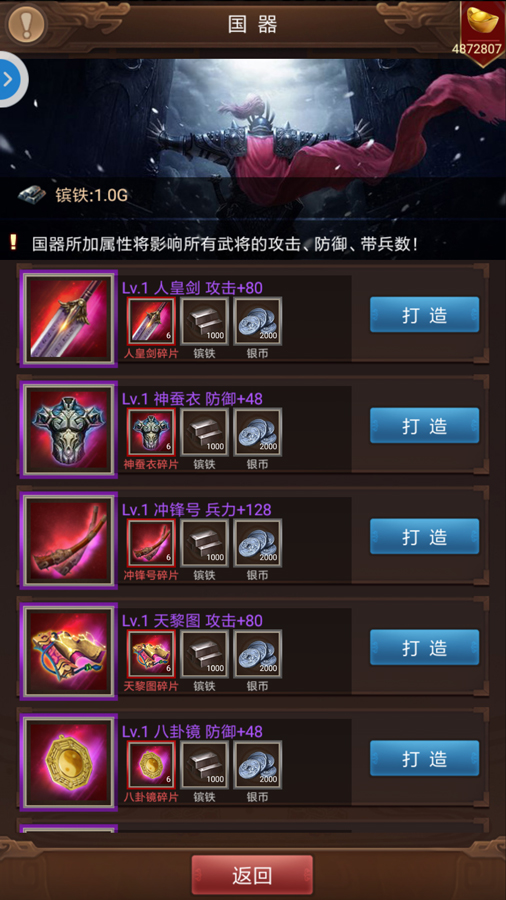Tap the 八卦镜碎片 fragment icon
Viewport: 506px width, 900px height.
(x=151, y=765)
